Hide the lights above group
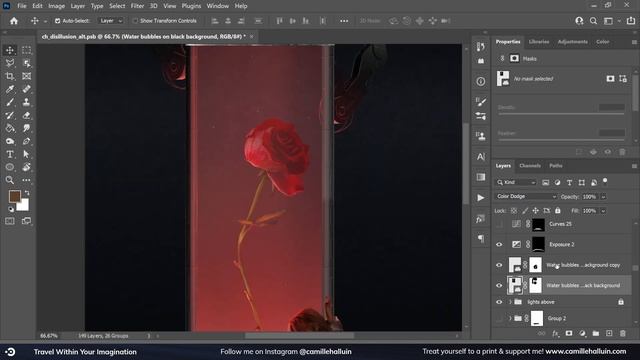This screenshot has height=360, width=640. 499,302
